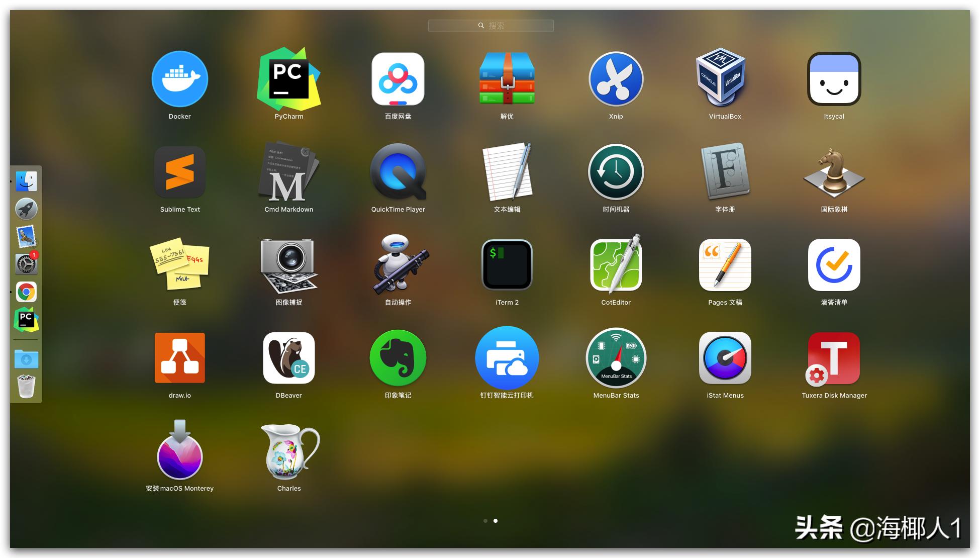980x558 pixels.
Task: Open Charles proxy application
Action: coord(288,451)
